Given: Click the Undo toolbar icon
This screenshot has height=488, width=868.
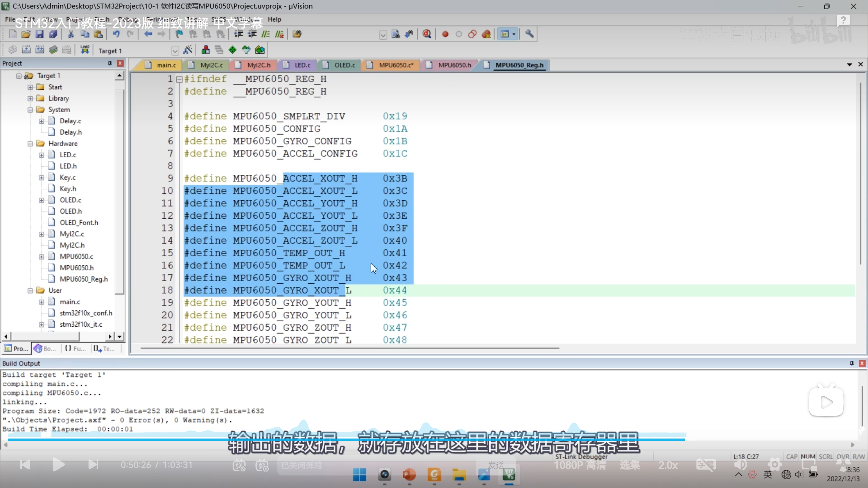Looking at the screenshot, I should pyautogui.click(x=116, y=34).
